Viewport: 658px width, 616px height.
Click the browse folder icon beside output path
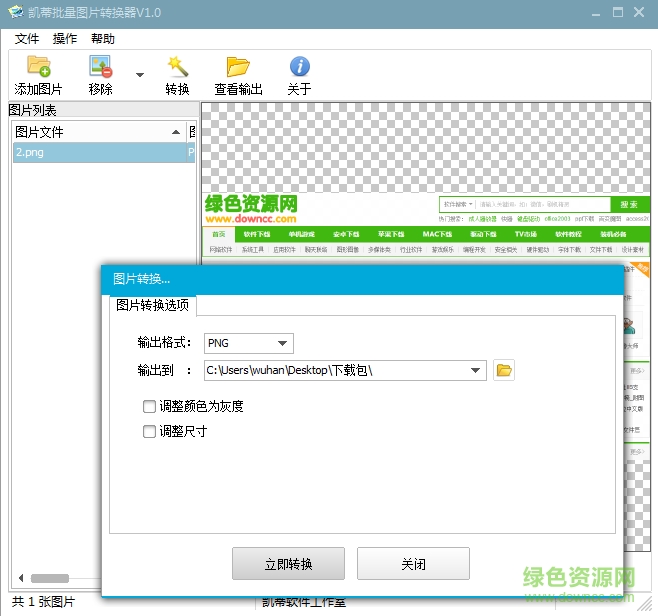[x=504, y=371]
